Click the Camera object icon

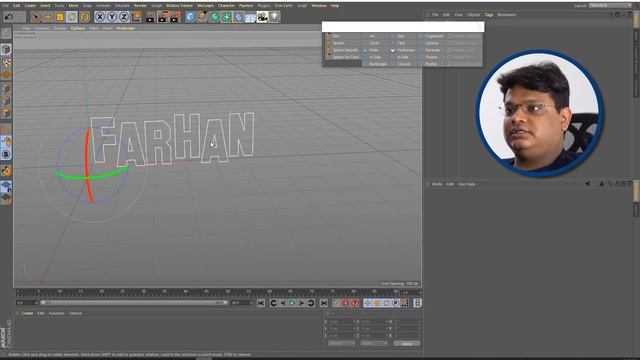pos(262,17)
